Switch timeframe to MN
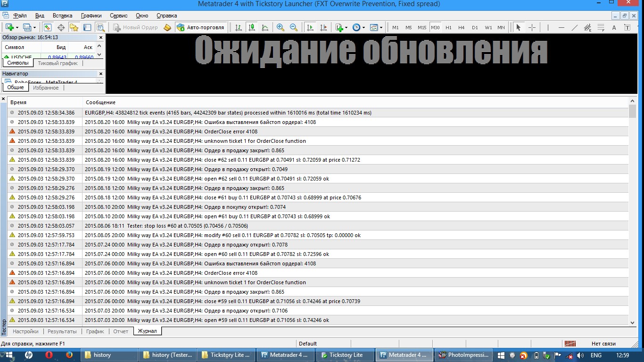The image size is (644, 362). (501, 27)
